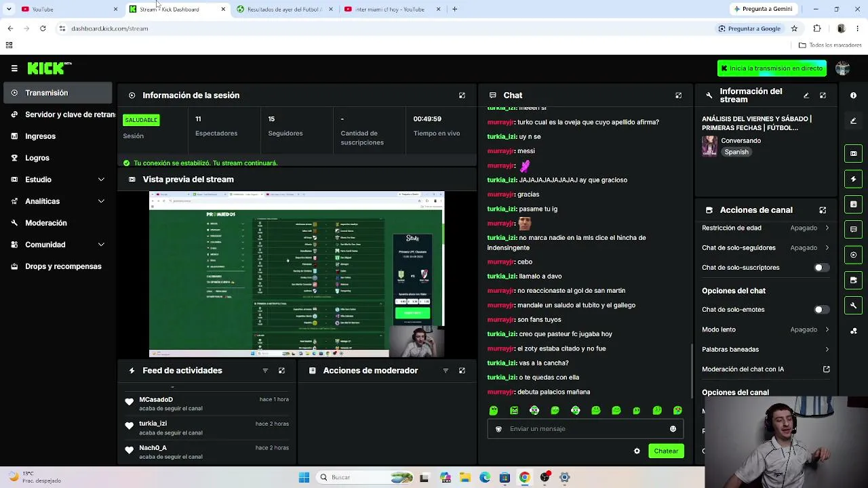Switch to the inter miami cf hoy tab
This screenshot has height=488, width=868.
coord(392,9)
